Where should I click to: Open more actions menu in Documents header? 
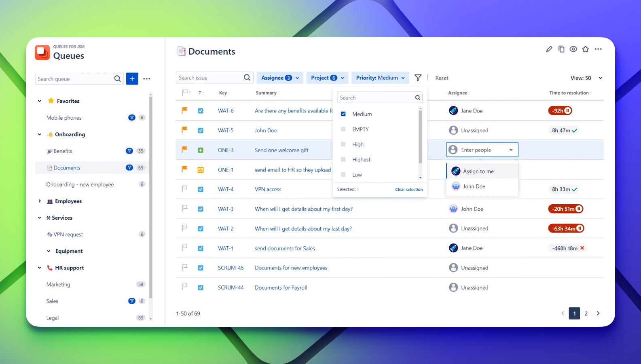pos(599,49)
